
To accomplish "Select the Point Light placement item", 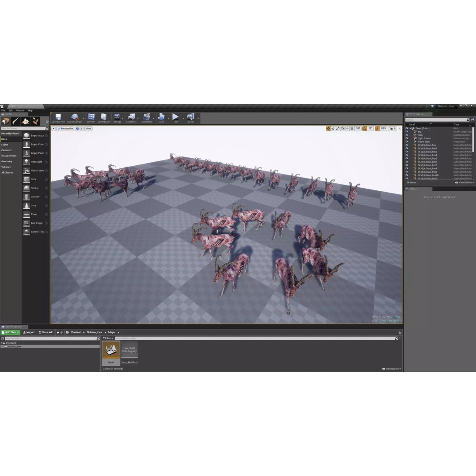I will 35,162.
